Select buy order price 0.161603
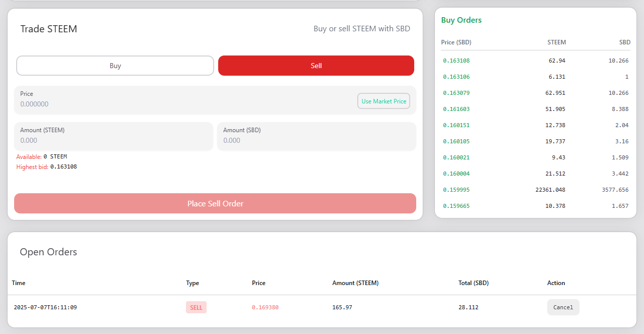The image size is (644, 334). pyautogui.click(x=457, y=109)
